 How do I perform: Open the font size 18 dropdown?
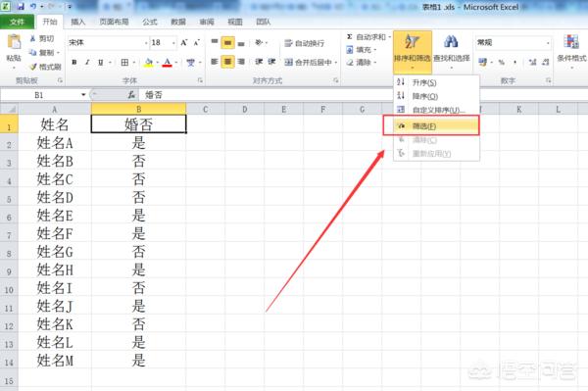[x=173, y=43]
